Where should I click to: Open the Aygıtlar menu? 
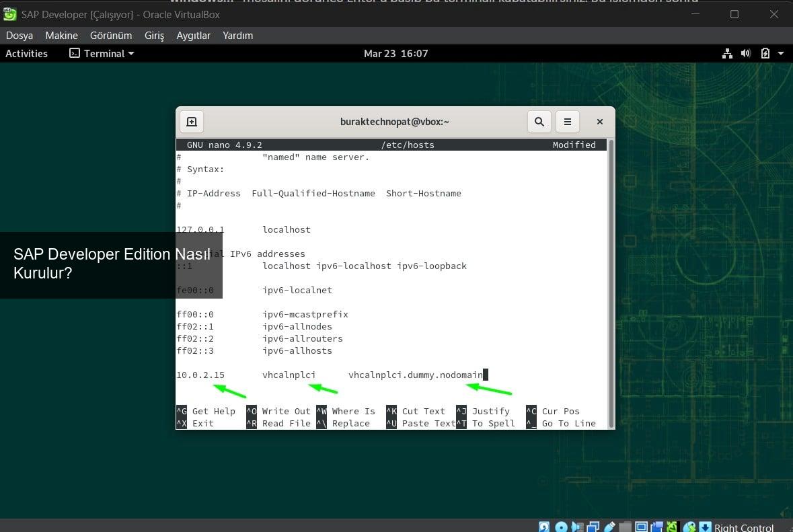[x=193, y=36]
